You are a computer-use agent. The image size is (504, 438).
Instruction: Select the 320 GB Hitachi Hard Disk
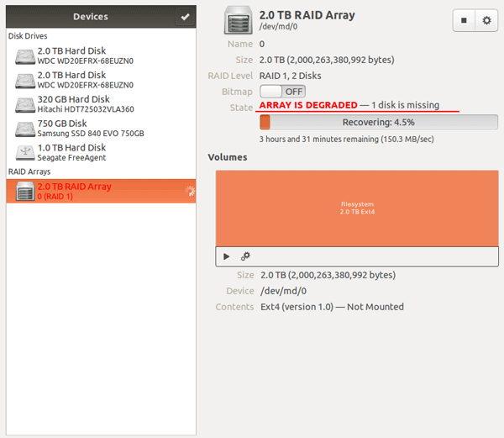click(101, 104)
